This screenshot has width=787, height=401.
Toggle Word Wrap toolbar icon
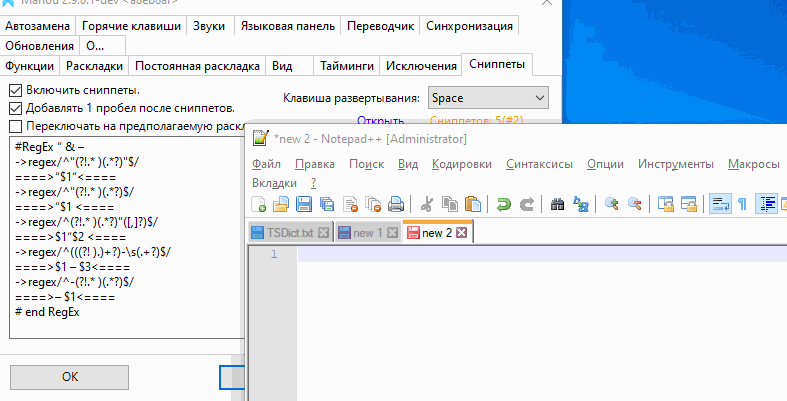point(720,204)
